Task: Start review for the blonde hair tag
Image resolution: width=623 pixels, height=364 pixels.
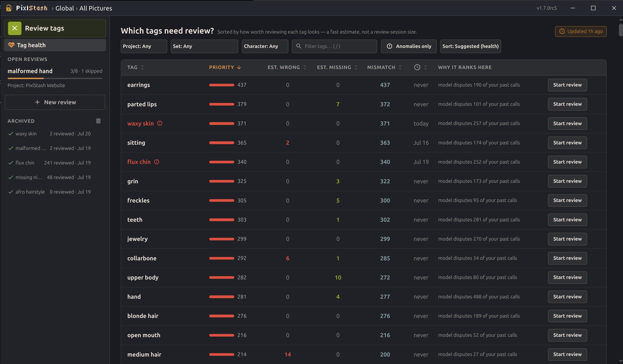Action: [x=567, y=316]
